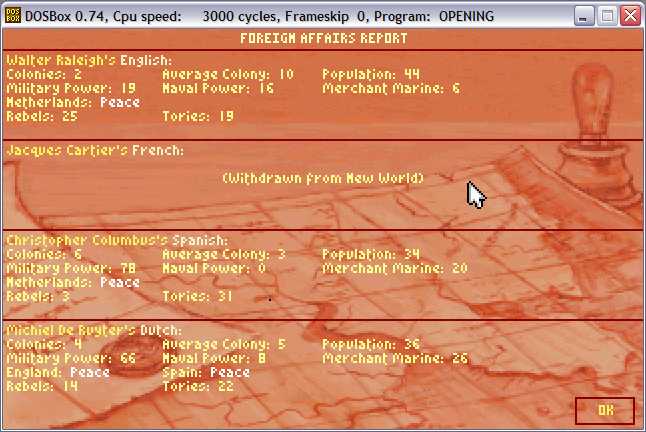Select "Jacques Cartier's French:" heading

coord(95,150)
